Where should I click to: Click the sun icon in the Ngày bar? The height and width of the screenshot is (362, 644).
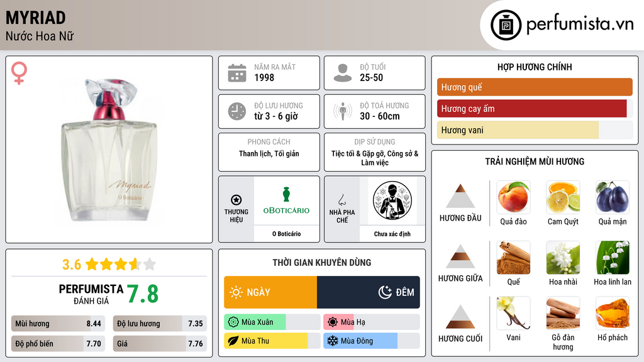[236, 292]
